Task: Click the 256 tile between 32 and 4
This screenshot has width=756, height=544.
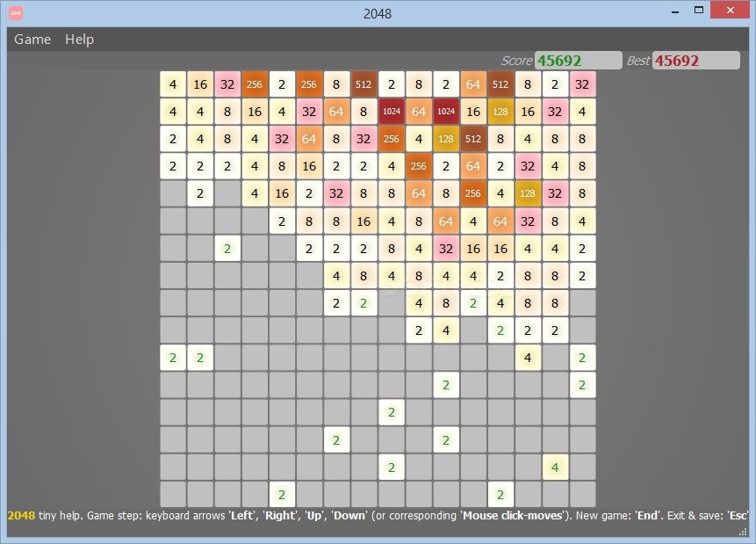Action: pyautogui.click(x=391, y=139)
